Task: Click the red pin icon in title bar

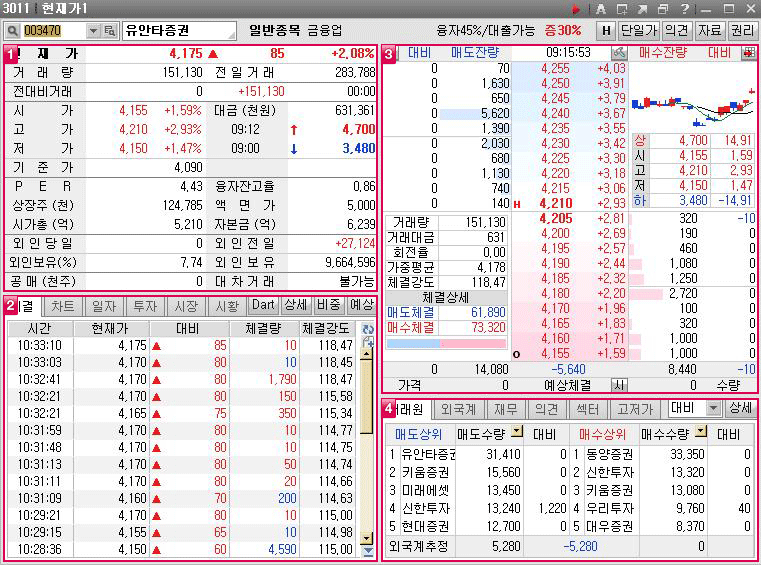Action: pyautogui.click(x=576, y=9)
